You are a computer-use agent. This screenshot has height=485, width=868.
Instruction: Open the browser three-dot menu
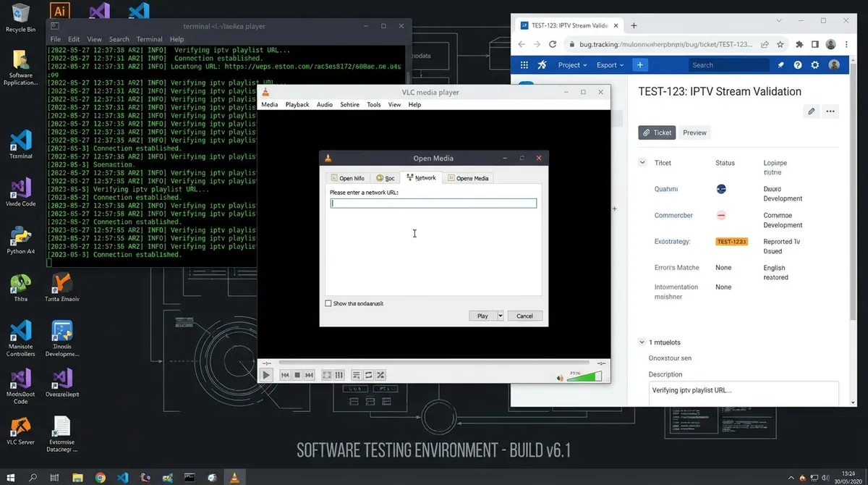846,44
